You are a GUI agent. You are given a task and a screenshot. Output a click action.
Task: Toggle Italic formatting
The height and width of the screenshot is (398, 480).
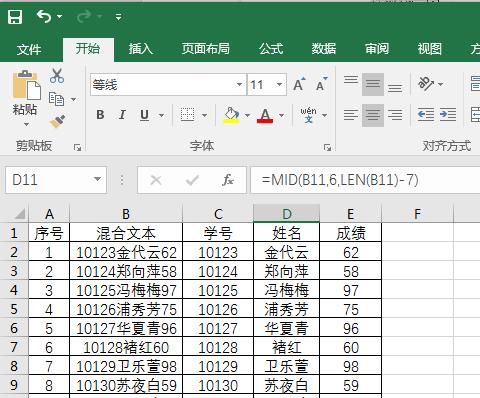coord(122,115)
